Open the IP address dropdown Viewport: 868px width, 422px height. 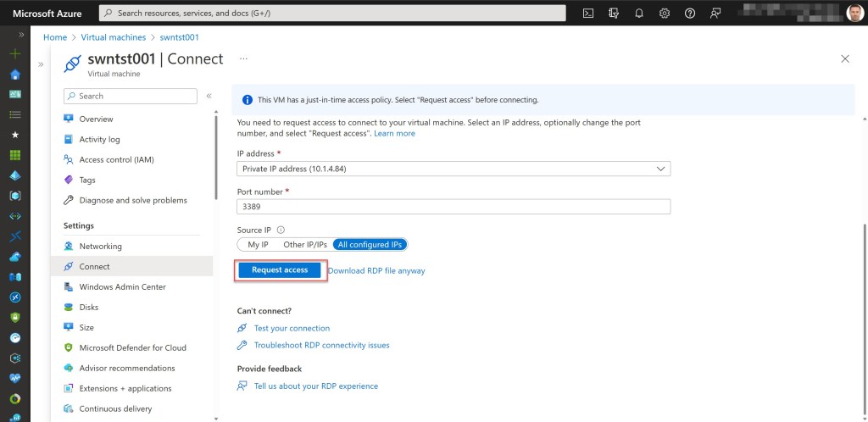(453, 169)
